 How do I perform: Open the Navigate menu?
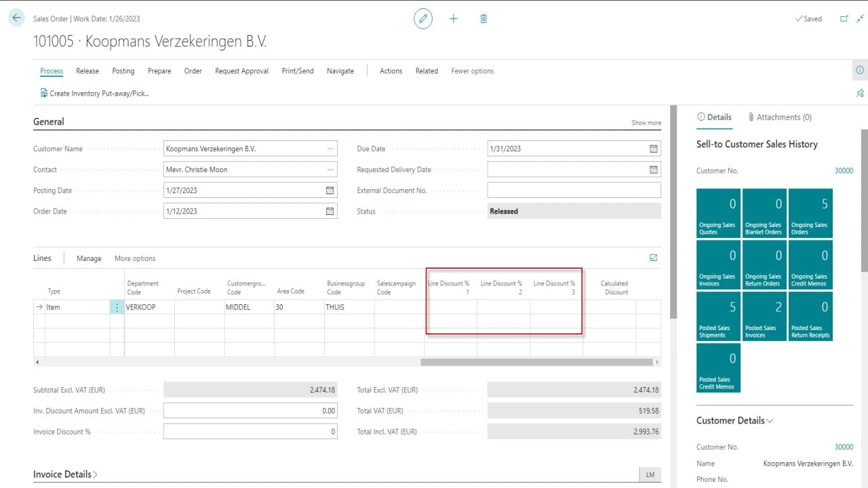[340, 71]
